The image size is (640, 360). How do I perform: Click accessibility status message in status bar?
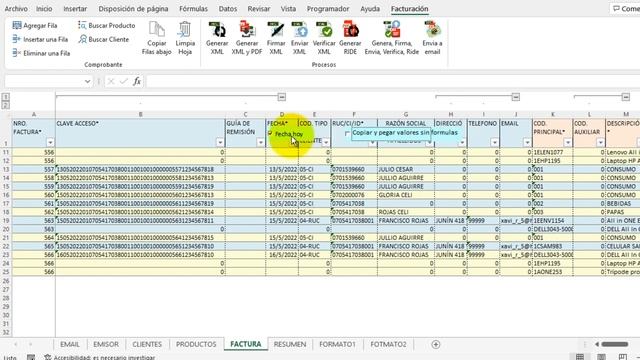pyautogui.click(x=100, y=357)
